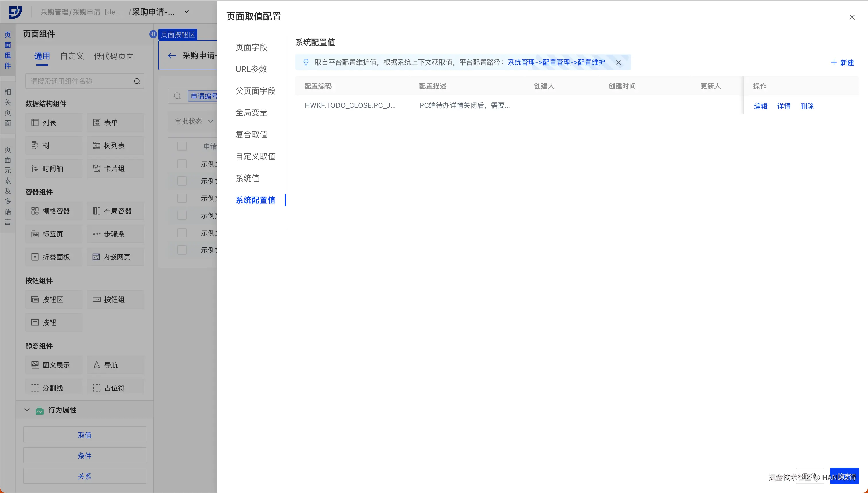Screen dimensions: 868x493
Task: Select the 列表 list component icon
Action: pyautogui.click(x=35, y=123)
